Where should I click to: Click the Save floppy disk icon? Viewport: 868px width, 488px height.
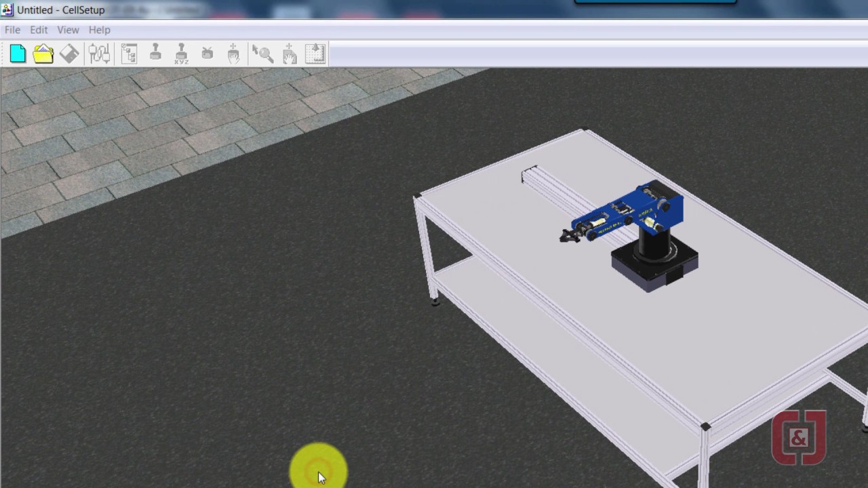[x=69, y=54]
